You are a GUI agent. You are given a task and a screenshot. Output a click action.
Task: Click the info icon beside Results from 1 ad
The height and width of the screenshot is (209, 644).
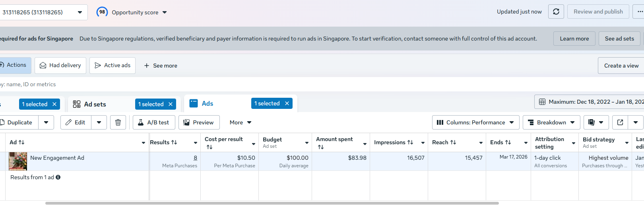[58, 177]
